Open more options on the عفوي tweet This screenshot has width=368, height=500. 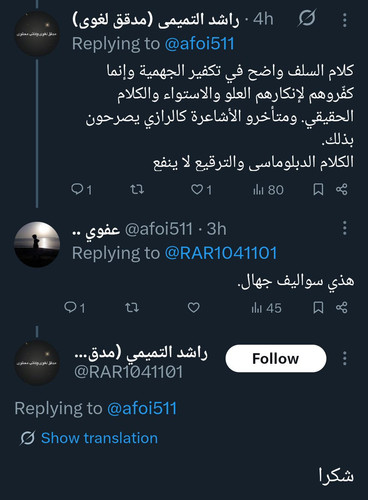[345, 228]
